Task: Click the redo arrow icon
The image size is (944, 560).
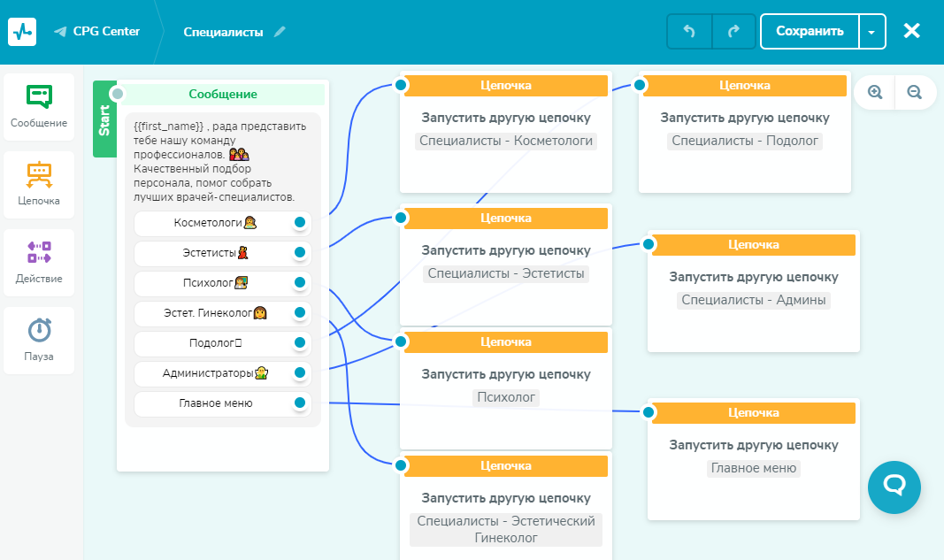Action: (733, 31)
